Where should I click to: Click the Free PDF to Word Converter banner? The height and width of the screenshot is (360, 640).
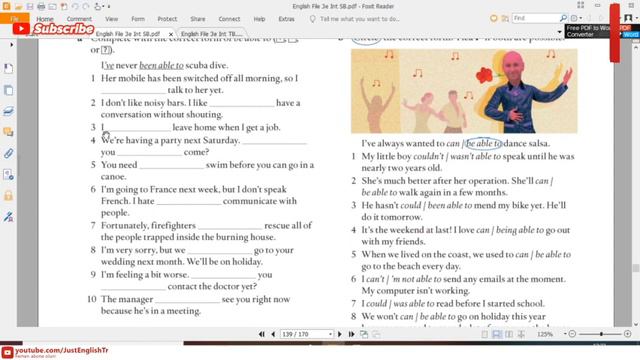click(x=602, y=31)
